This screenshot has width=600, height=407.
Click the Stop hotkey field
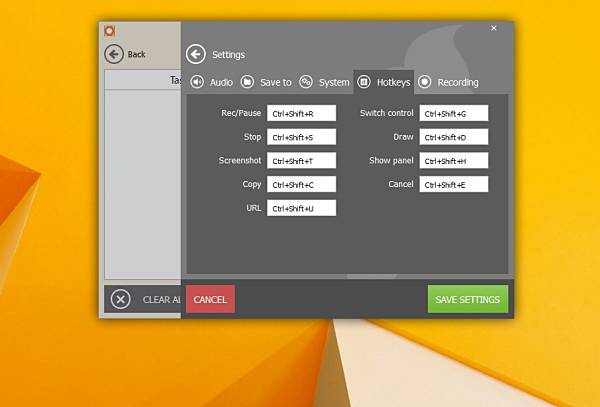(x=302, y=137)
